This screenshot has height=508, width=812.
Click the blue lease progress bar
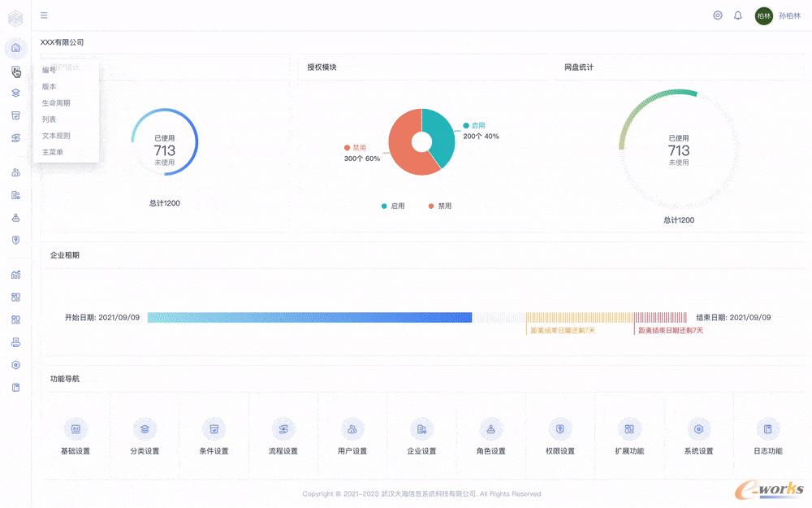coord(309,317)
